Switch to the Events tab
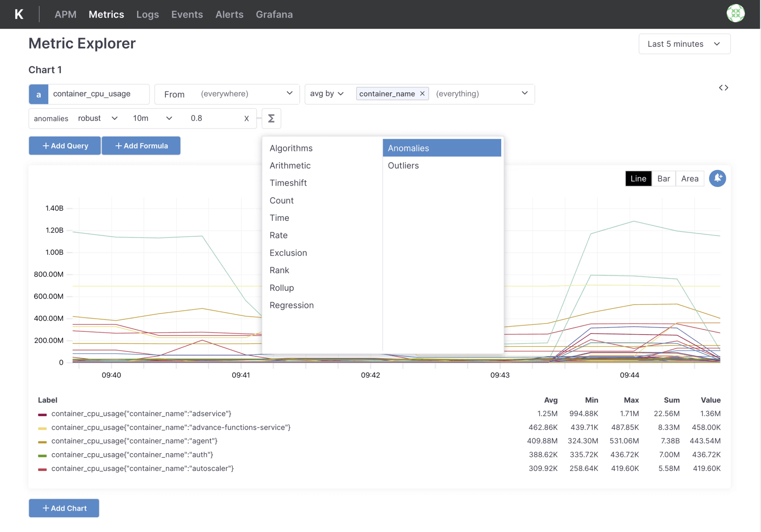The image size is (761, 532). click(x=187, y=14)
